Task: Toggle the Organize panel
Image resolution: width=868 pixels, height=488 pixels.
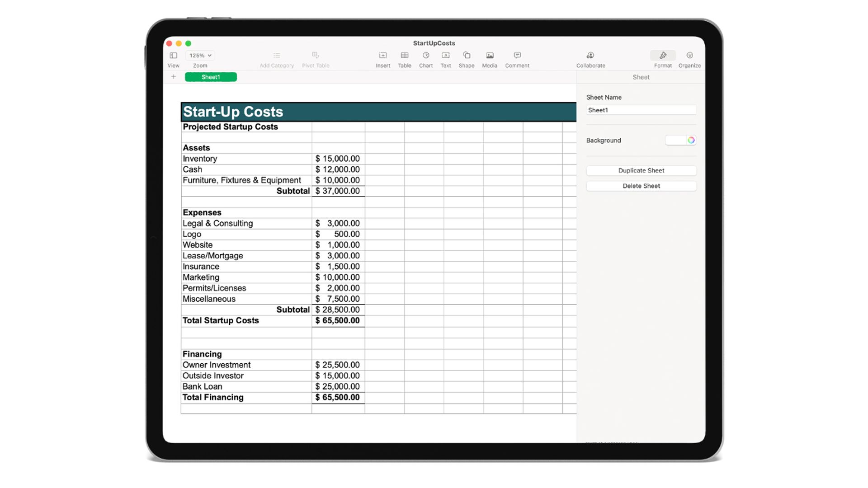Action: (689, 56)
